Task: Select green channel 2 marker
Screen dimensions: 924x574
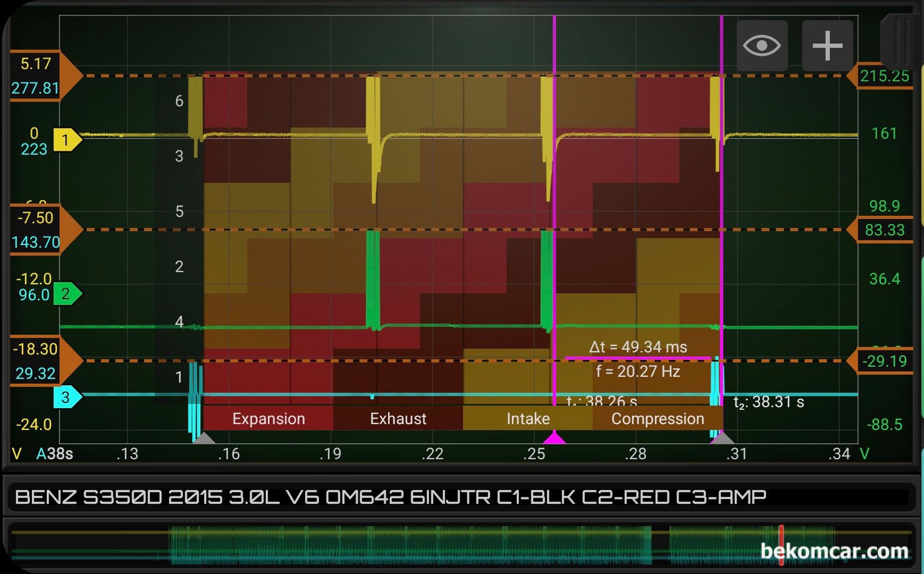Action: coord(67,293)
